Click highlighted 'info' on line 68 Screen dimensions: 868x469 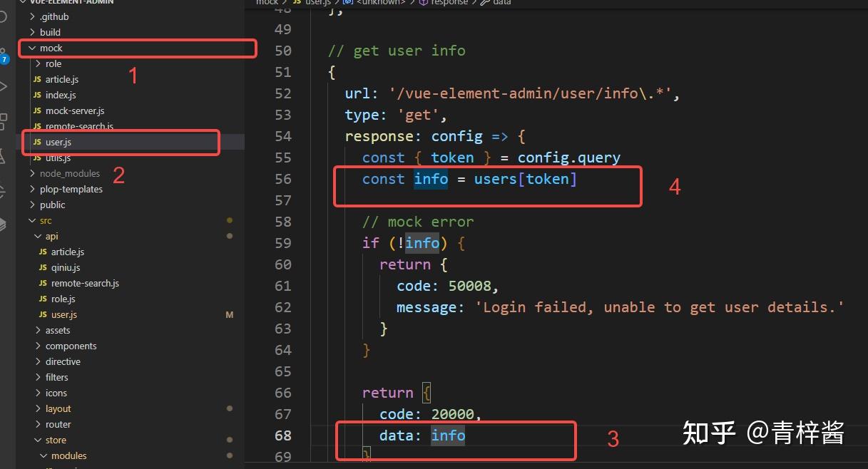click(x=449, y=435)
